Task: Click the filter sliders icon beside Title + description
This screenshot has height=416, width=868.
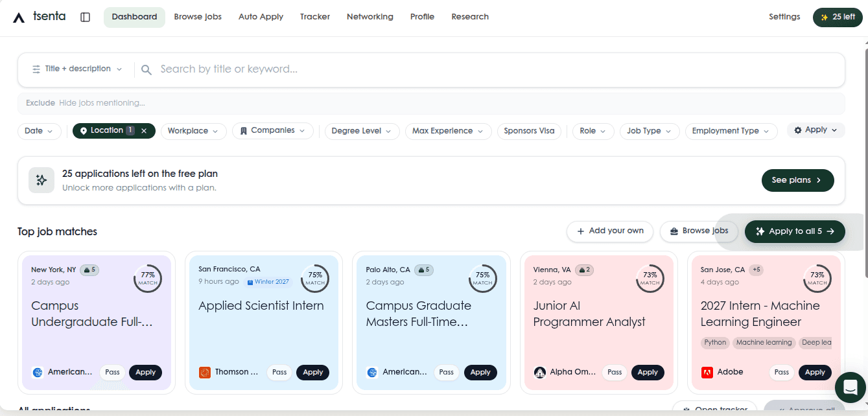Action: click(x=36, y=69)
